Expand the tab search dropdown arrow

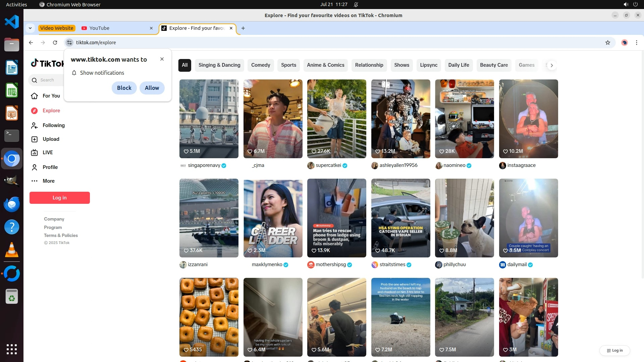pos(30,28)
